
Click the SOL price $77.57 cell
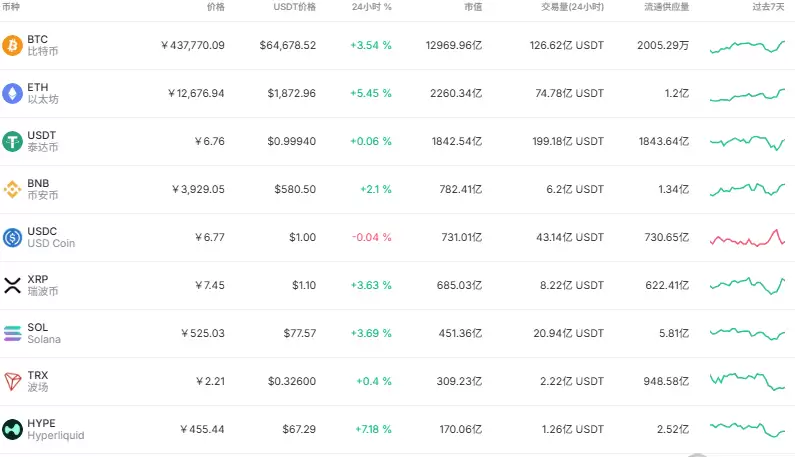coord(300,333)
